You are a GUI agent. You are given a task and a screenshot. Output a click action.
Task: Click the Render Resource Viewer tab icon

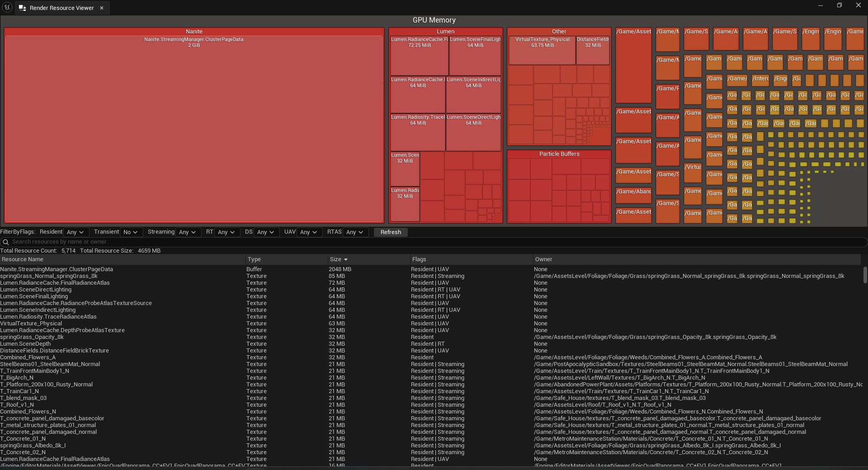coord(22,8)
